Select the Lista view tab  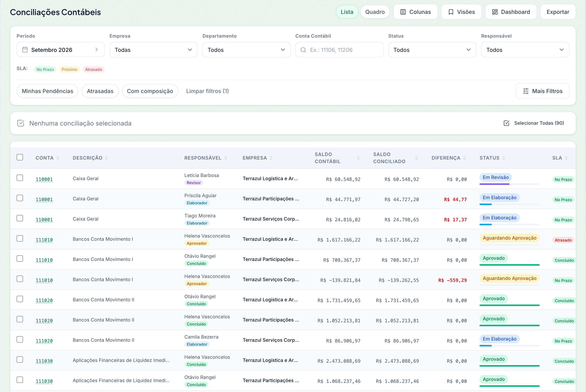click(347, 12)
